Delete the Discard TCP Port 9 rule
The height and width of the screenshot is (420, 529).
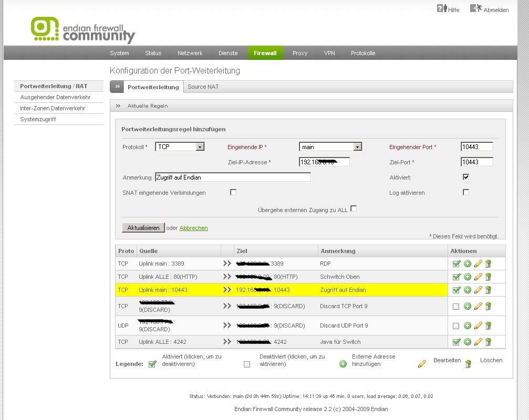pyautogui.click(x=488, y=306)
